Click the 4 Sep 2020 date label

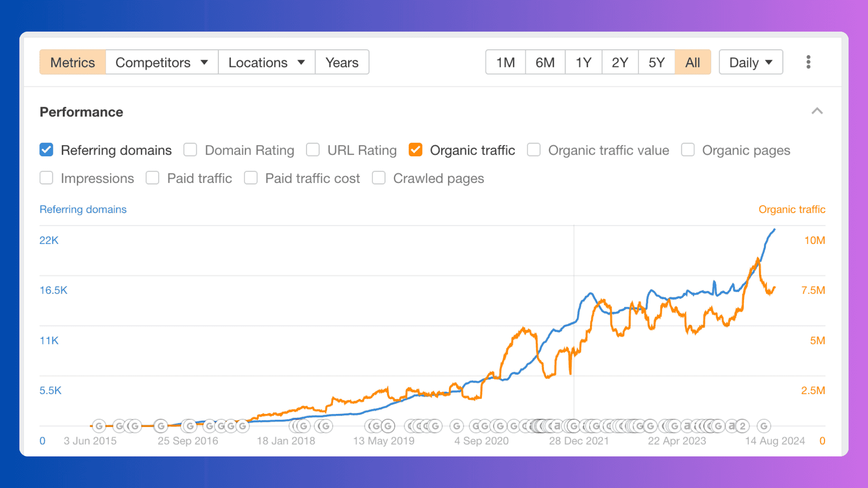tap(481, 441)
